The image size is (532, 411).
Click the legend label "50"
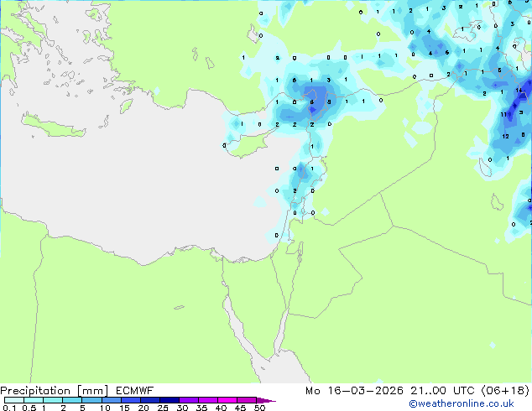pos(260,408)
